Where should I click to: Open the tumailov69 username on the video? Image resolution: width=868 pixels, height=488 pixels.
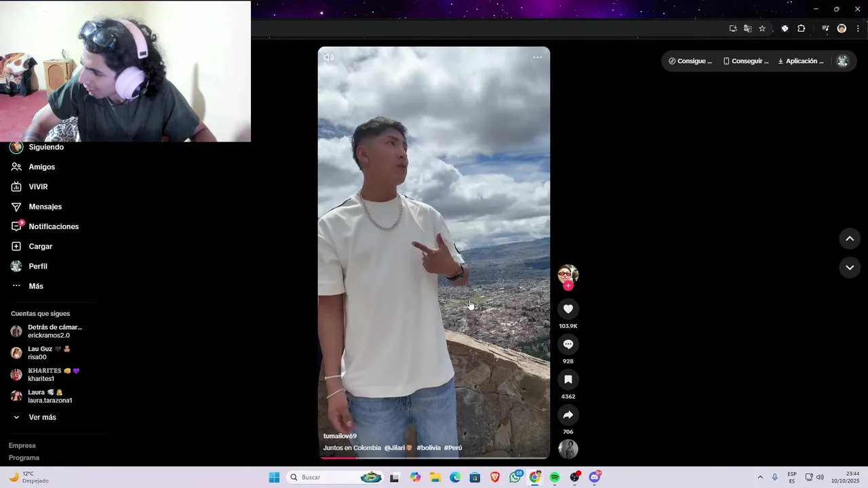(340, 436)
